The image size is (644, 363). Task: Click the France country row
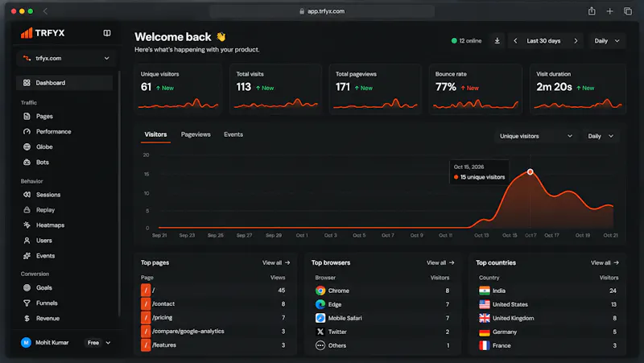[547, 345]
